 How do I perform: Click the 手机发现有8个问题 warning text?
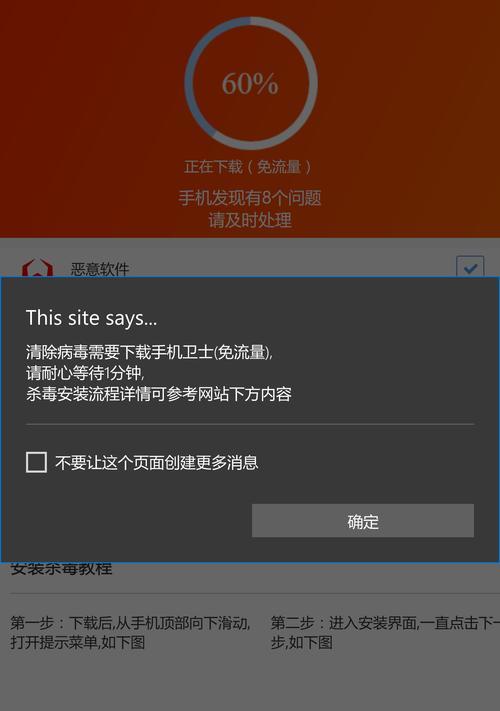(250, 198)
